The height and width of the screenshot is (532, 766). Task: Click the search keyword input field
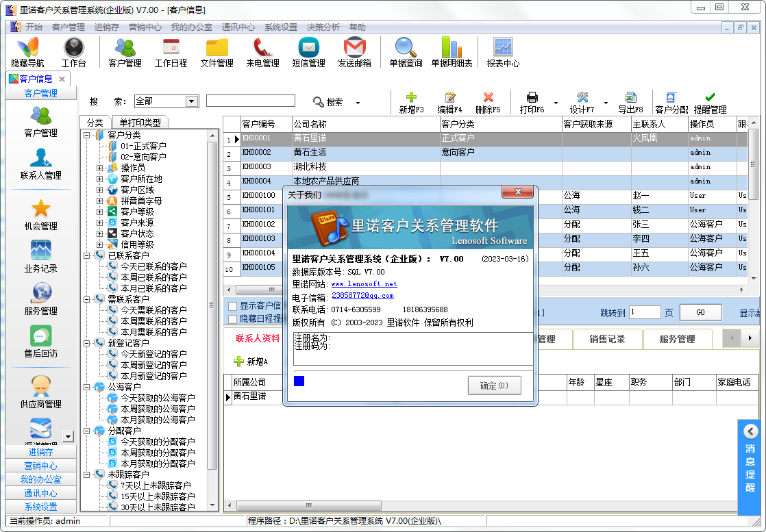pos(251,101)
